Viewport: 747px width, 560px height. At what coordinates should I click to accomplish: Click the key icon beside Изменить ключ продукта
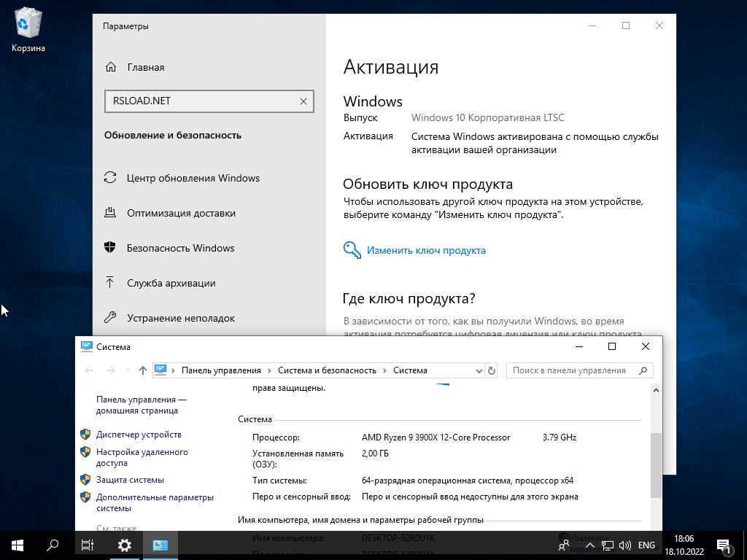pyautogui.click(x=352, y=250)
